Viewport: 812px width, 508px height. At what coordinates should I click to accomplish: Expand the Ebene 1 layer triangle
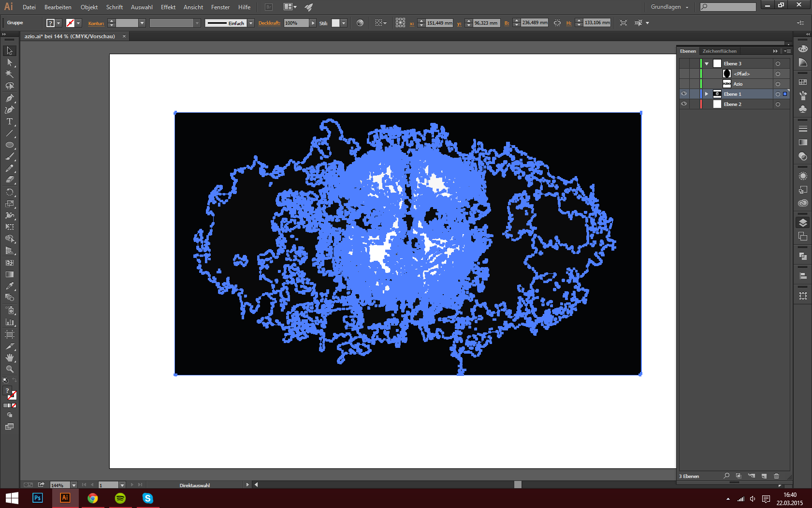[x=707, y=94]
